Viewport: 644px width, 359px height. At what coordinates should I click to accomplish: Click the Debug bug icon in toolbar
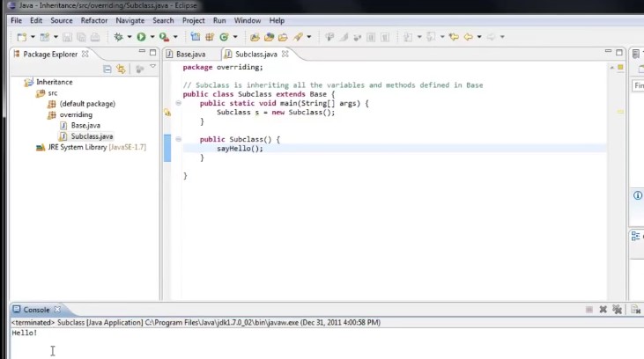118,37
